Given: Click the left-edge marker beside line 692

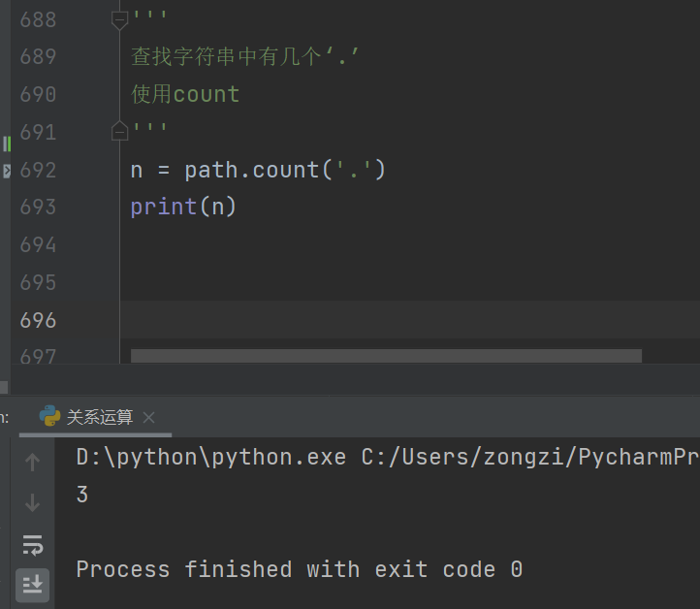Looking at the screenshot, I should click(x=6, y=171).
